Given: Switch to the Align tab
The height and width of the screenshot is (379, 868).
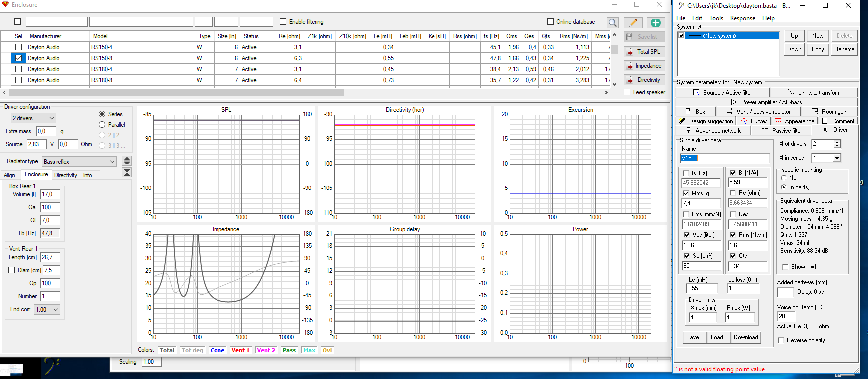Looking at the screenshot, I should [9, 175].
